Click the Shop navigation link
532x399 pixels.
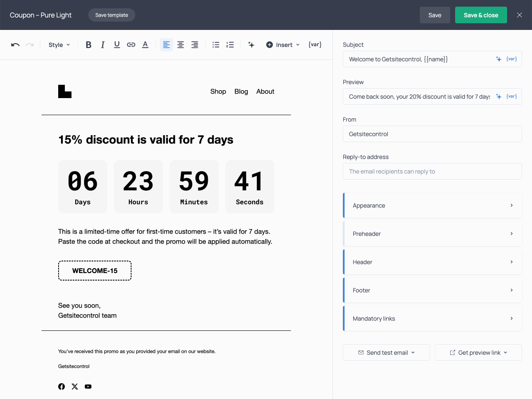[218, 91]
